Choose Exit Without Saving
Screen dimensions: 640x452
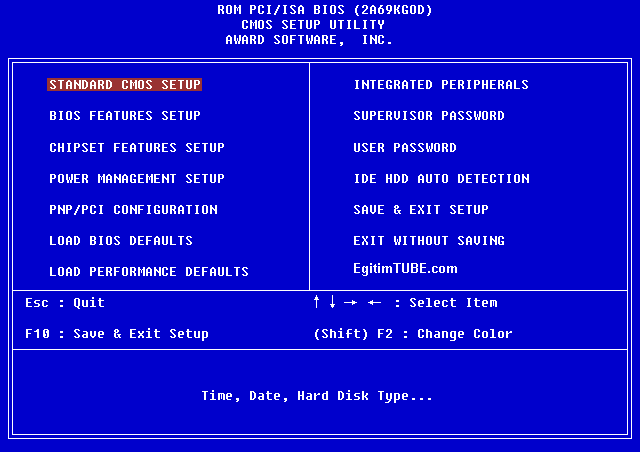point(429,241)
